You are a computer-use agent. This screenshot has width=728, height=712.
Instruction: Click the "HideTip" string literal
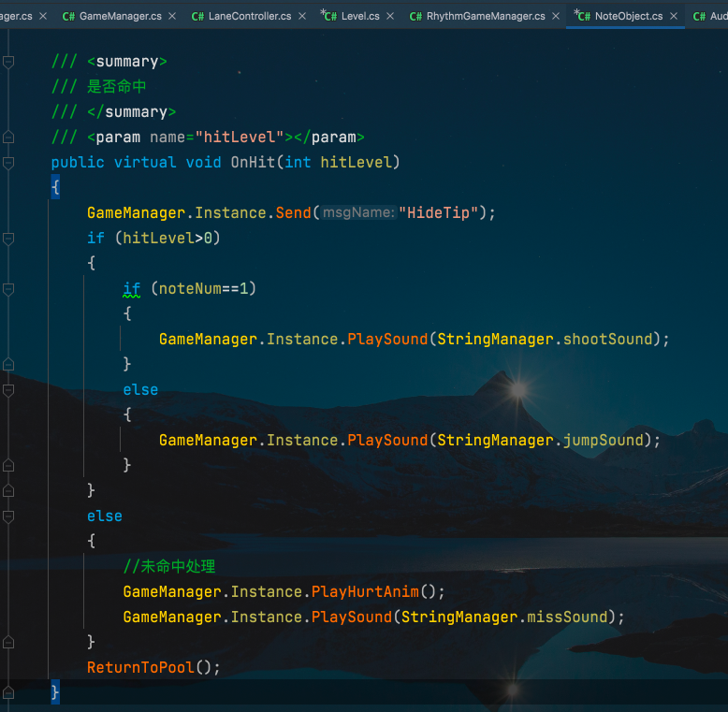[x=438, y=213]
